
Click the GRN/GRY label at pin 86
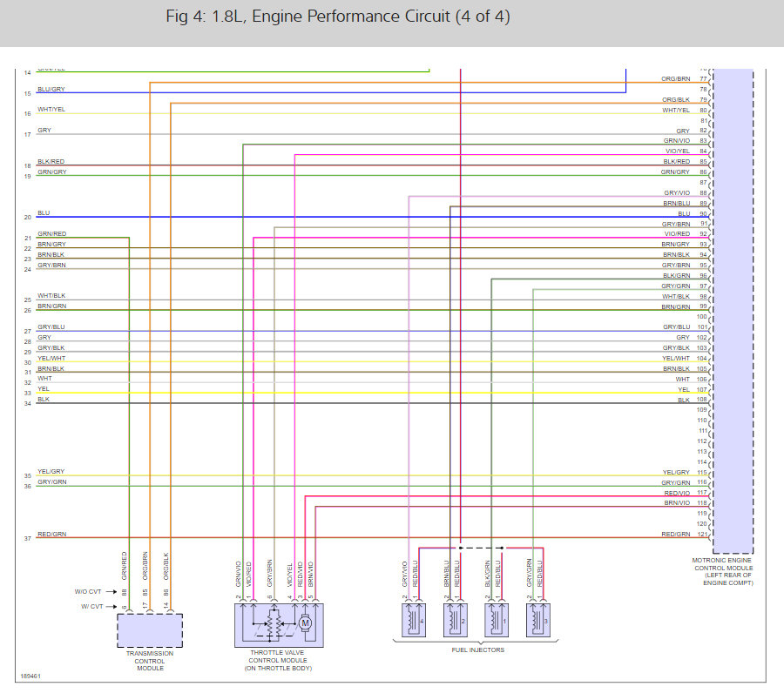pos(675,172)
